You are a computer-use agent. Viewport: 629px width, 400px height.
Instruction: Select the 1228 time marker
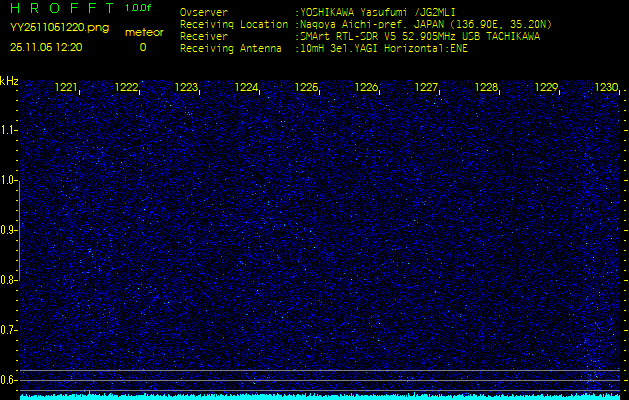pos(487,88)
